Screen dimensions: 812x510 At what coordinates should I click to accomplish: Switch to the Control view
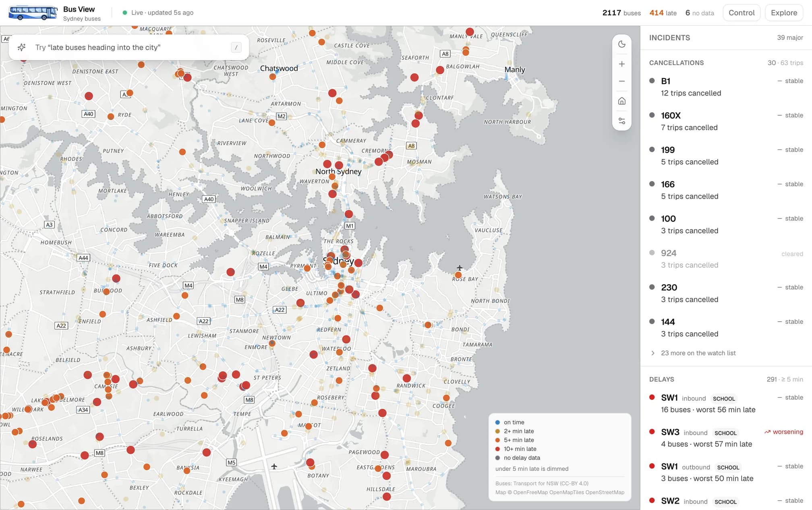click(x=742, y=13)
